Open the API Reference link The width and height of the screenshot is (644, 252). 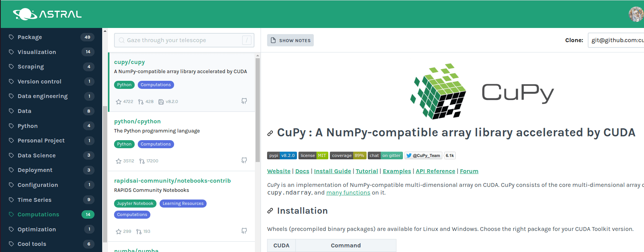click(x=435, y=171)
